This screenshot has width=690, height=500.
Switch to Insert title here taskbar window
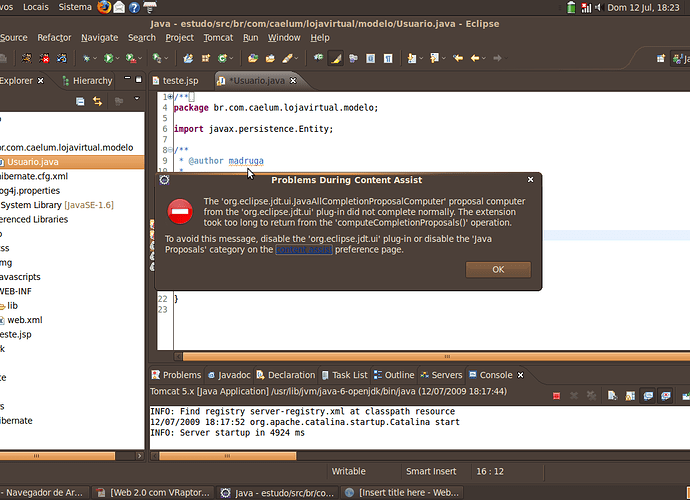click(402, 493)
